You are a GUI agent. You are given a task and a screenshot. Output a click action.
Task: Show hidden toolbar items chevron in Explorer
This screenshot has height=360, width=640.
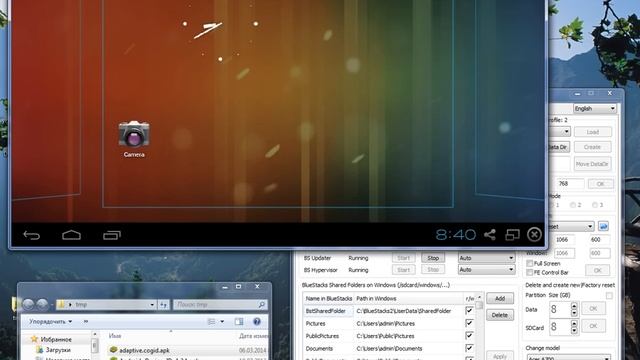pos(86,322)
